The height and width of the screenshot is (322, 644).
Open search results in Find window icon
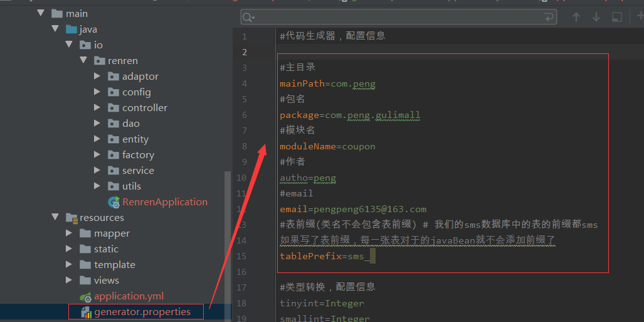click(616, 18)
